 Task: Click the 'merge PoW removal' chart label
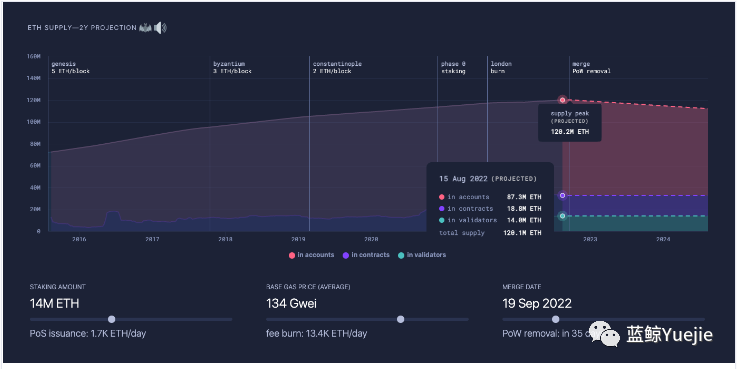pyautogui.click(x=591, y=67)
